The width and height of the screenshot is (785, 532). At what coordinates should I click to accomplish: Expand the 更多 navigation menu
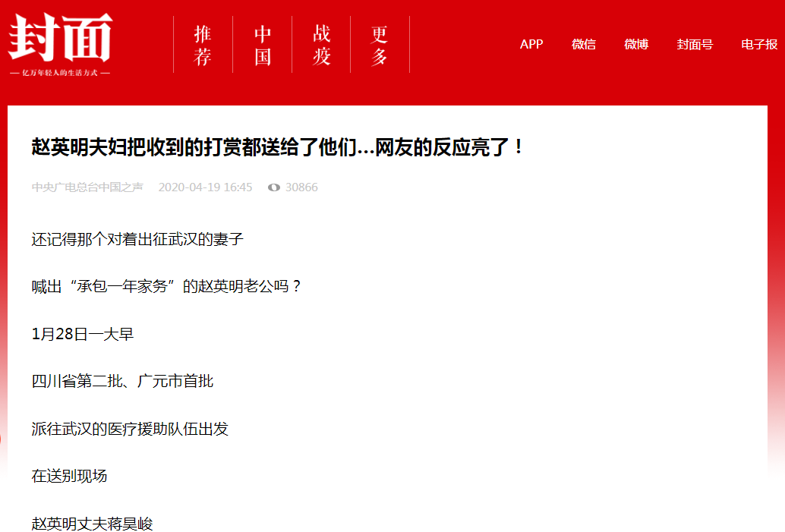point(380,45)
